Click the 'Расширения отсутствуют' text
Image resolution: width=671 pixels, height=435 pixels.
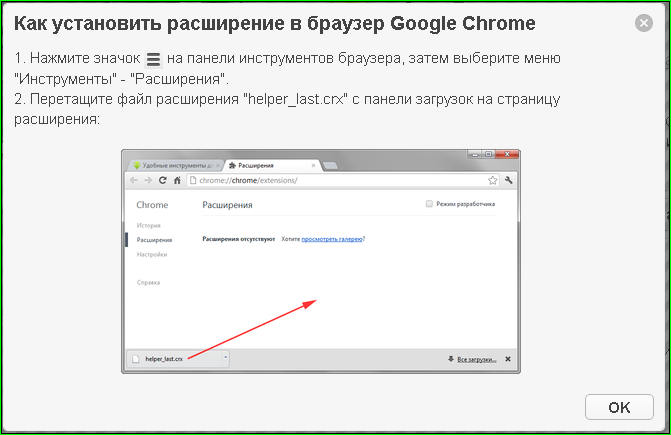(x=238, y=239)
